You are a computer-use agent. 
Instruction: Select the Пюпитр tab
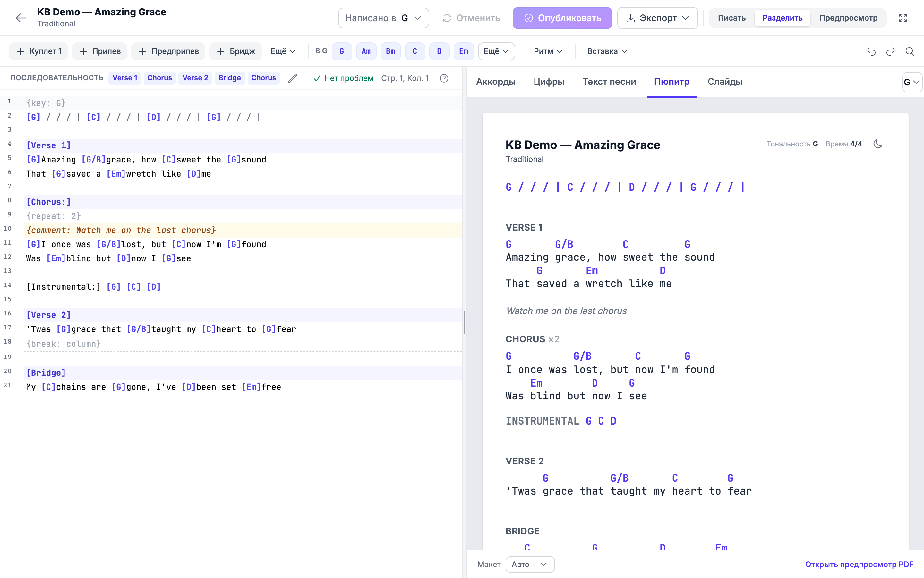(672, 82)
